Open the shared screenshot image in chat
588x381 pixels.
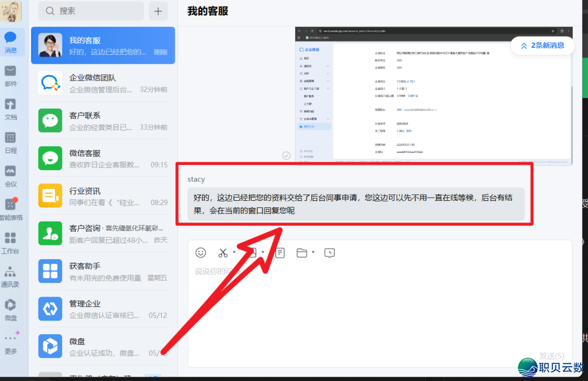coord(433,96)
